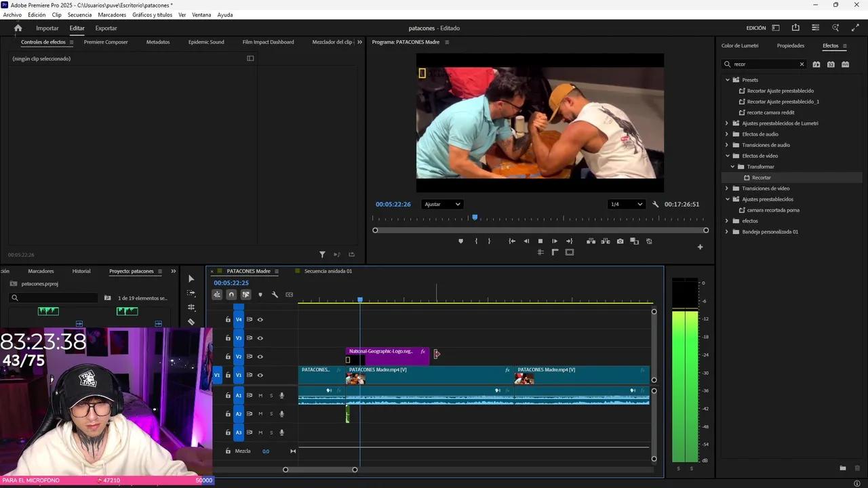The width and height of the screenshot is (868, 488).
Task: Select the Track Select Forward tool
Action: [x=191, y=293]
